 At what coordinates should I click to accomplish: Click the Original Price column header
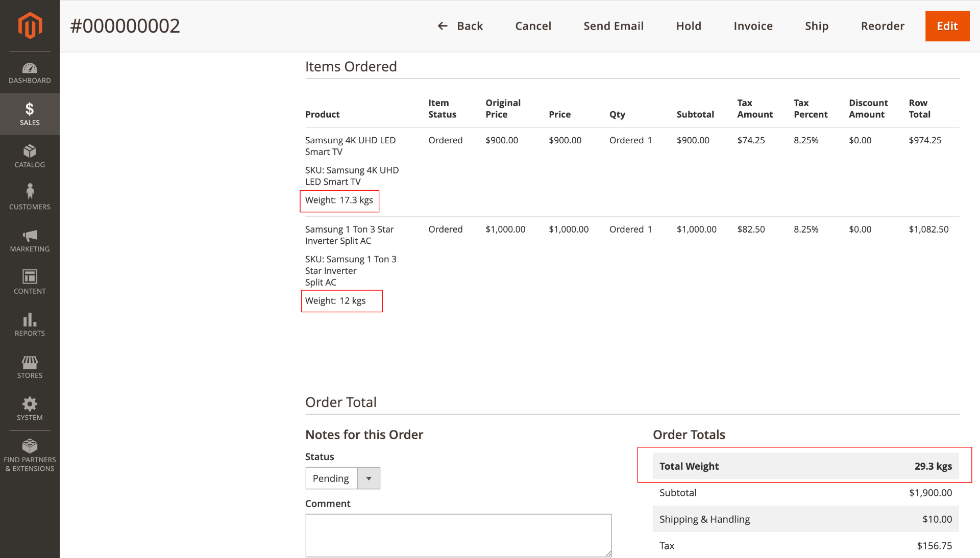click(503, 109)
